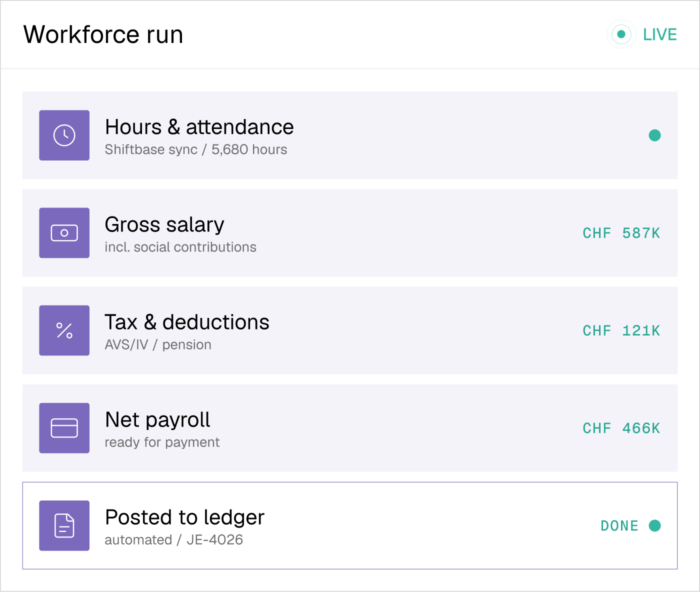
Task: Select the Tax & deductions heading
Action: (x=187, y=322)
